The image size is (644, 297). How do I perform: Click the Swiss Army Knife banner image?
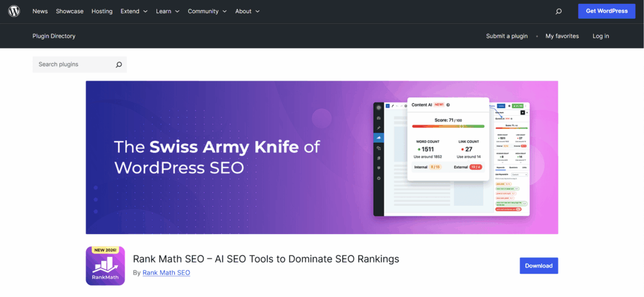(x=321, y=157)
